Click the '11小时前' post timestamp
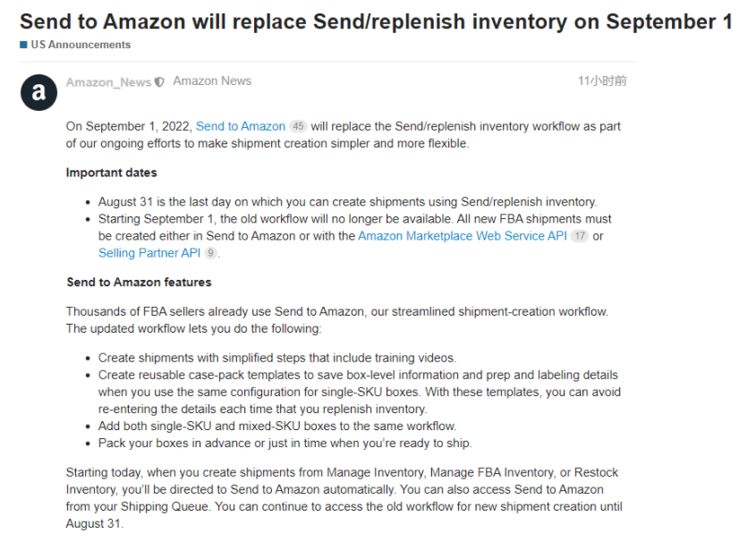 coord(602,81)
